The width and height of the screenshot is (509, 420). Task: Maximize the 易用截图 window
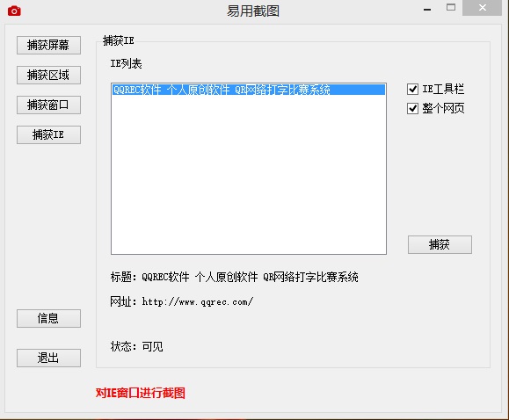tap(451, 7)
